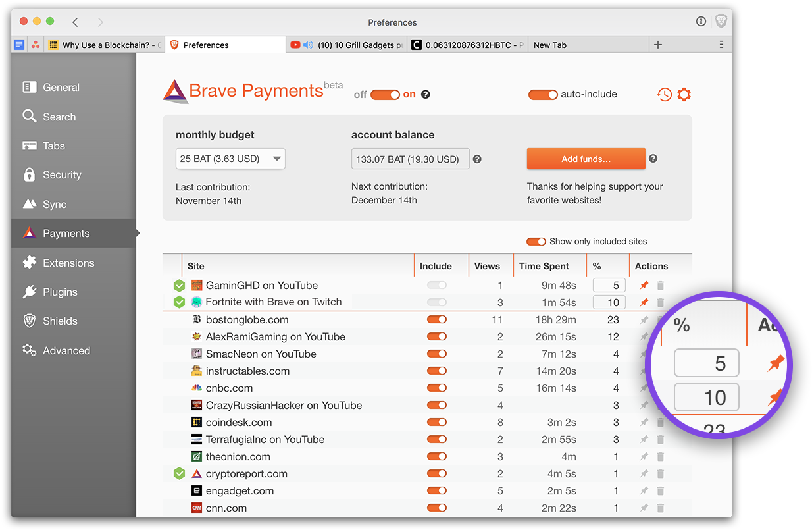Click help icon beside payments on/off switch

[x=426, y=94]
